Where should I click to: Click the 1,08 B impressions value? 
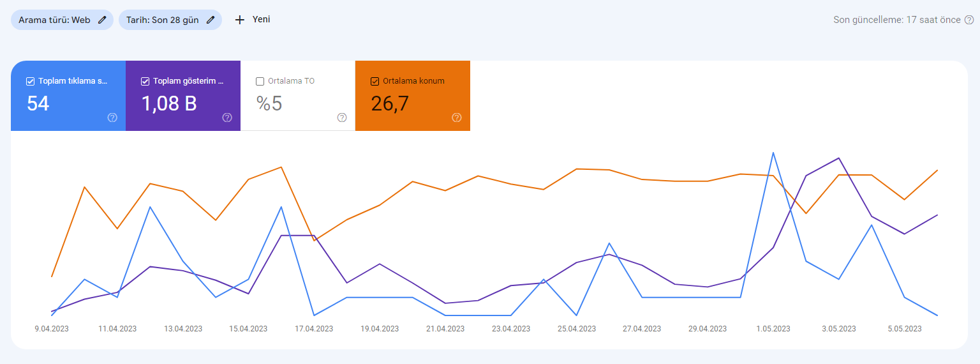168,103
